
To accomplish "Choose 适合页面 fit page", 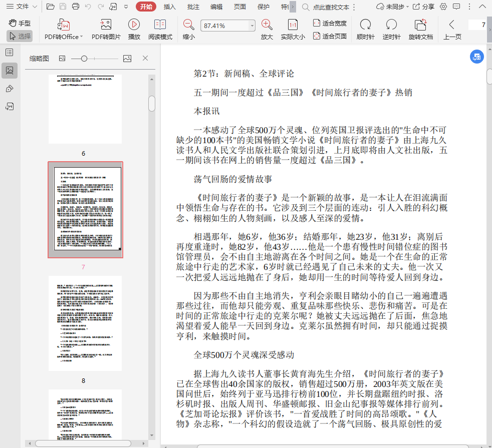I will pos(330,37).
